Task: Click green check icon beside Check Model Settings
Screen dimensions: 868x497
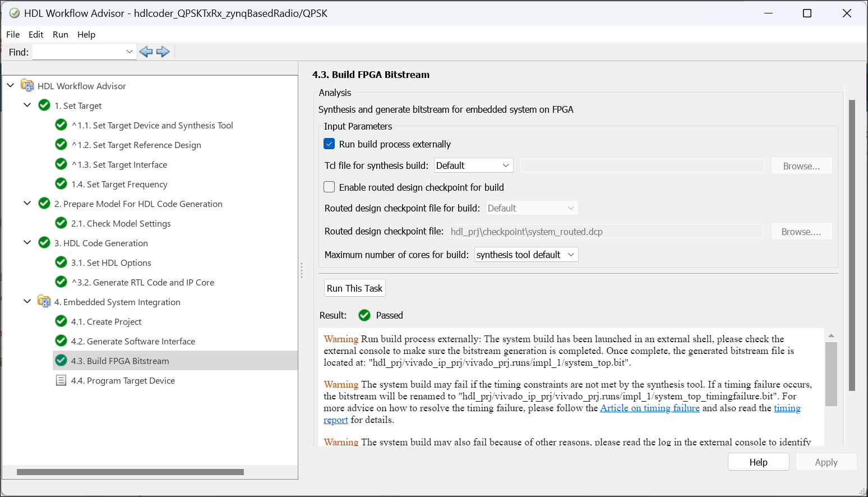Action: 61,223
